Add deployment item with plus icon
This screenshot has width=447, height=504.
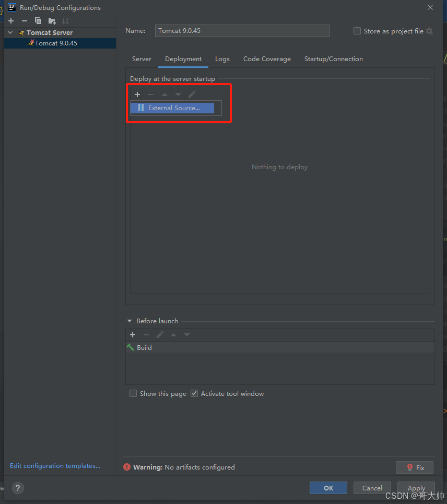pos(137,95)
